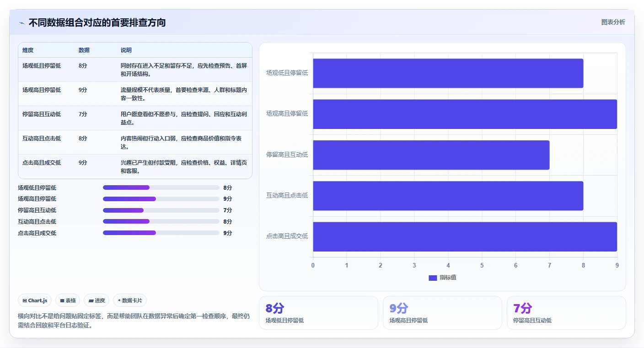Open the 7分 停留高且互动低 data card
This screenshot has height=348, width=644.
[566, 313]
